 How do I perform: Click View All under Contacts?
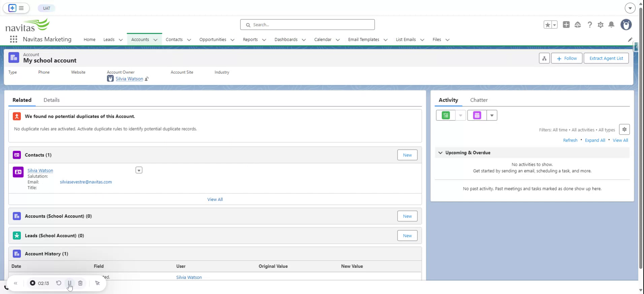coord(215,199)
